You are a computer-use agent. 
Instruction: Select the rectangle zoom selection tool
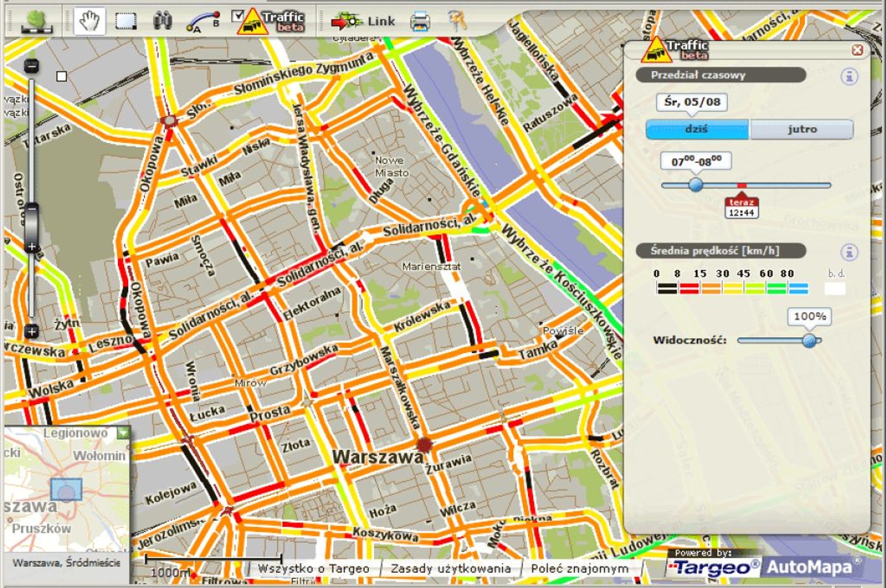[x=126, y=21]
